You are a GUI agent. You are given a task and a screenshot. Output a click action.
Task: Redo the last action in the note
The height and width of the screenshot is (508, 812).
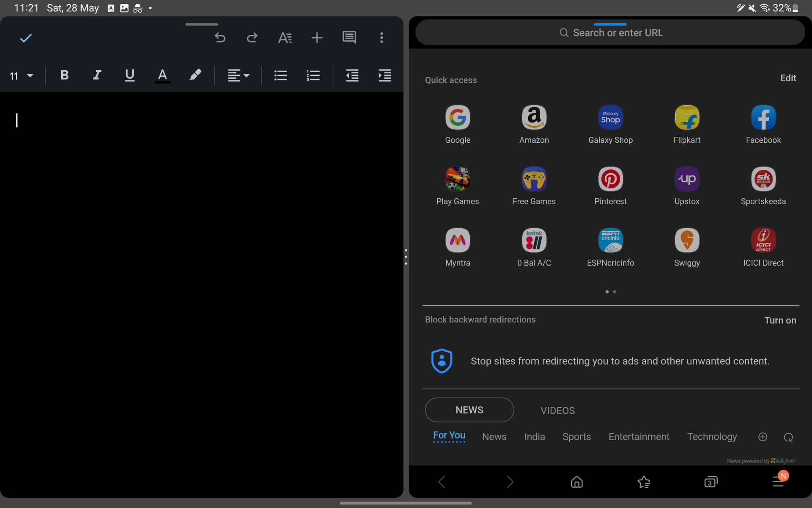(x=252, y=38)
